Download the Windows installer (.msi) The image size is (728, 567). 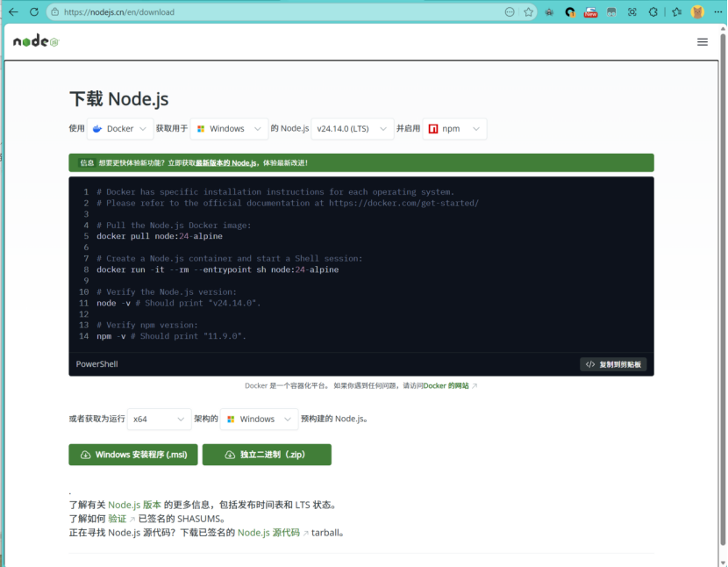[x=133, y=455]
